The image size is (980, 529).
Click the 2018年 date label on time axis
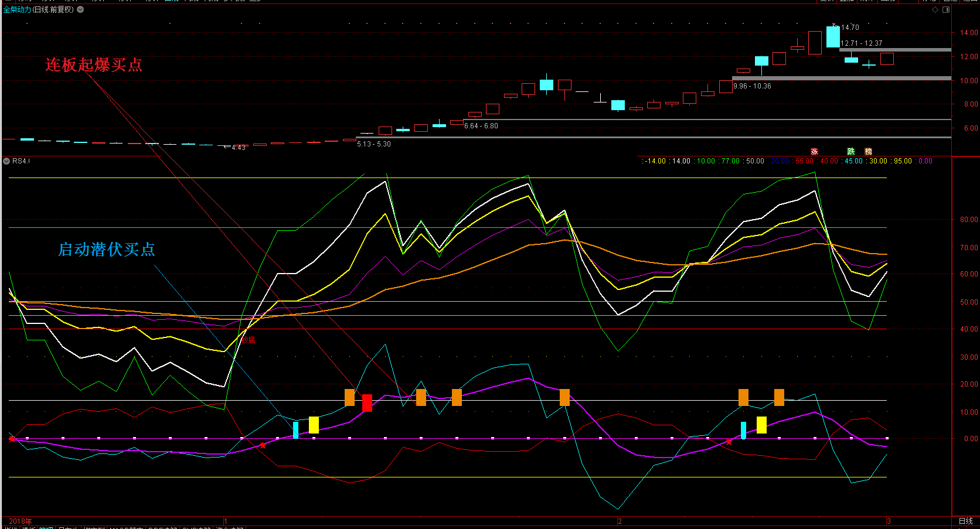(x=21, y=521)
